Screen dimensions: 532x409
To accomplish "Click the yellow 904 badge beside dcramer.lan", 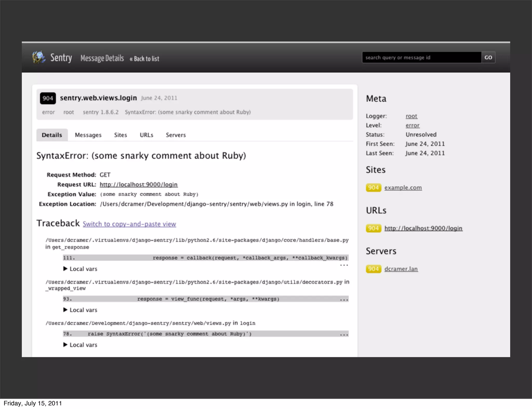I will (x=373, y=269).
